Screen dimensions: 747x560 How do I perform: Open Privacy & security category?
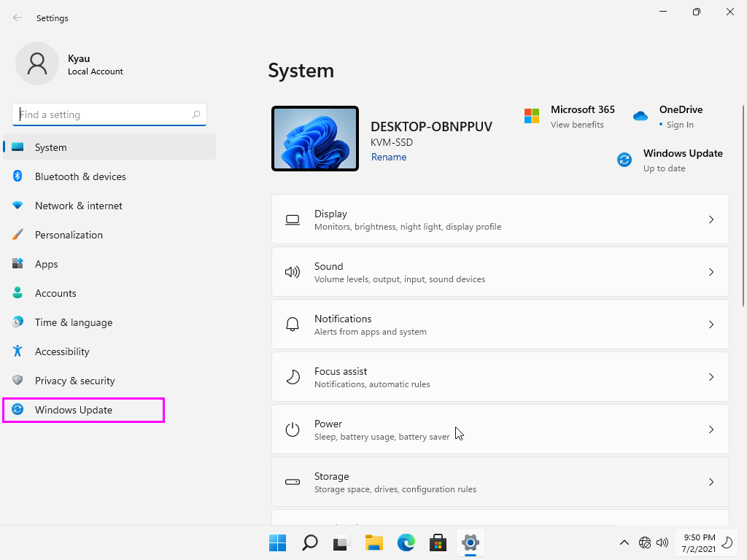[109, 380]
